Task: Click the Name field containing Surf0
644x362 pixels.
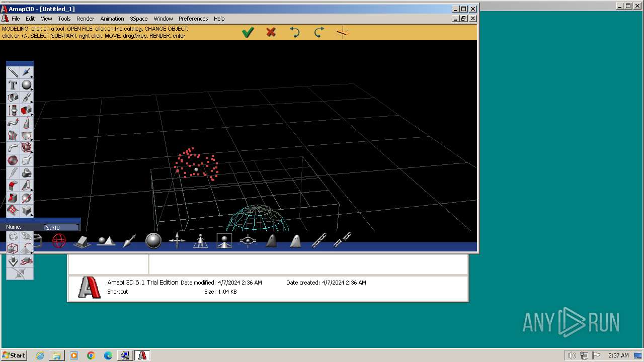Action: 61,227
